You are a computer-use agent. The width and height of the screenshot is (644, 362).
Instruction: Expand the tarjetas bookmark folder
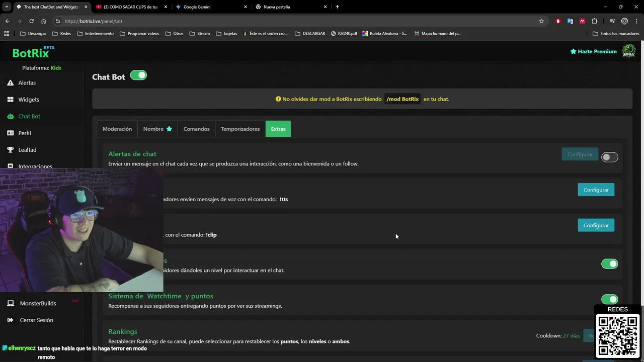226,34
